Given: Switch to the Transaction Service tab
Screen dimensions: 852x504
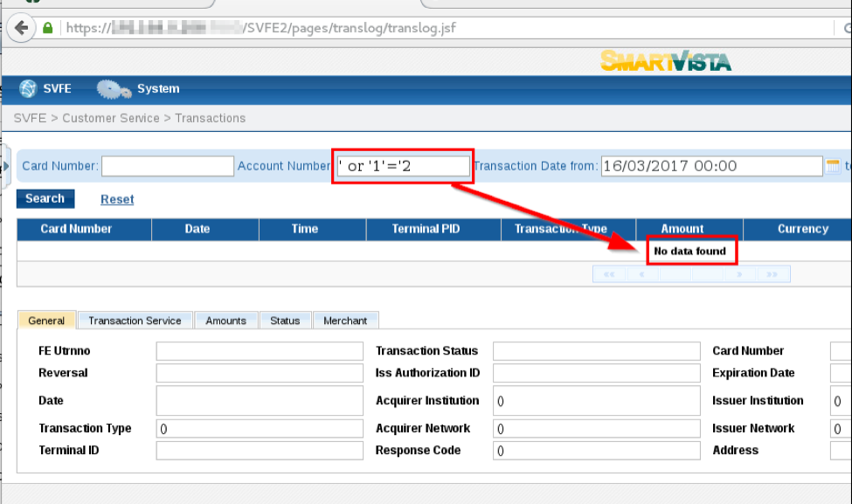Looking at the screenshot, I should pyautogui.click(x=135, y=321).
